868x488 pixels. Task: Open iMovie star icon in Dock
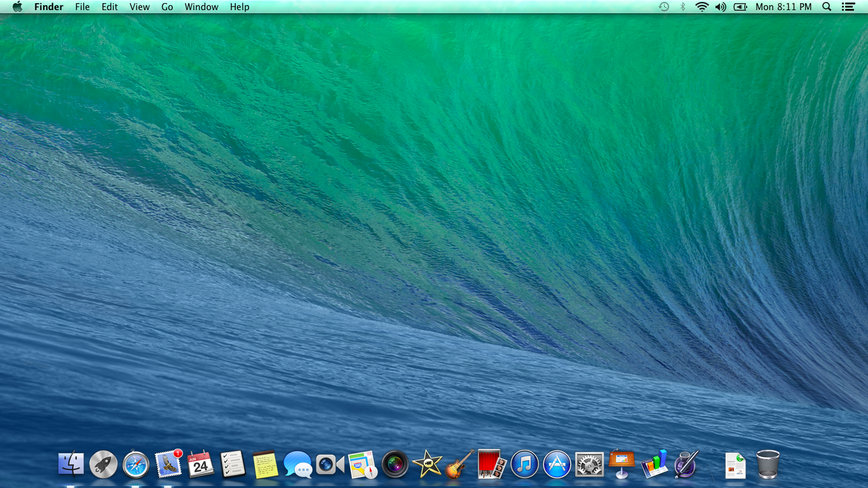point(428,464)
